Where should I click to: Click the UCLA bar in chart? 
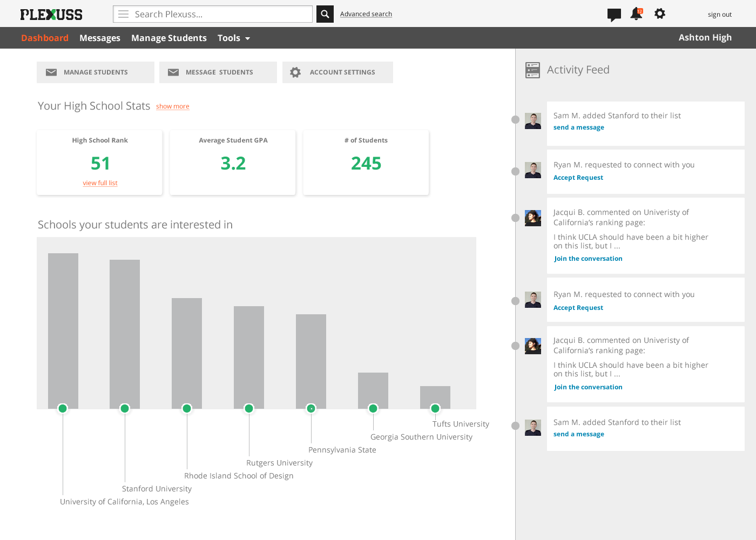[63, 331]
